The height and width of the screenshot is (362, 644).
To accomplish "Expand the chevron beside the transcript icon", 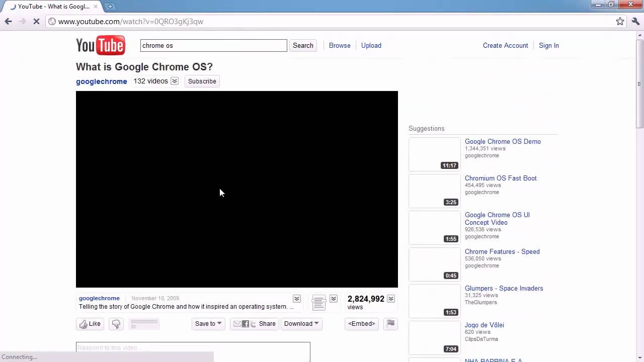I will point(334,299).
